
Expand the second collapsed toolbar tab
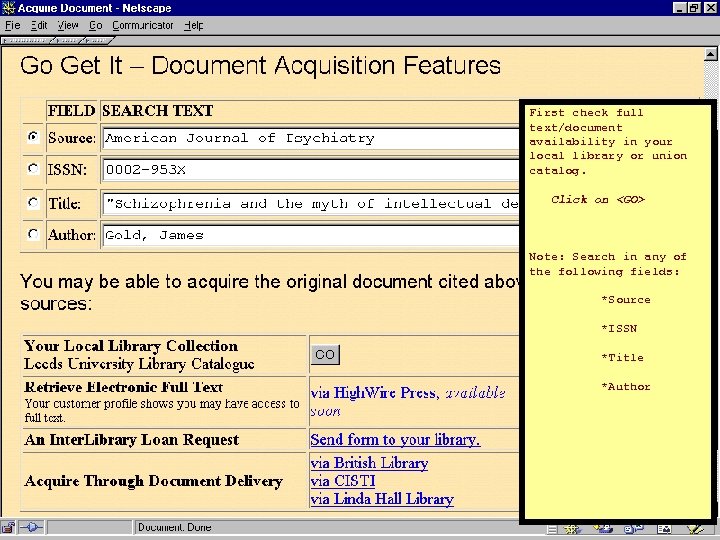[x=68, y=41]
